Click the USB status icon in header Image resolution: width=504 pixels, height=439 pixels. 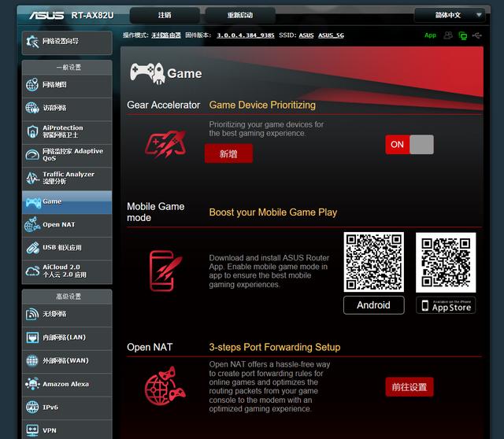[x=477, y=35]
